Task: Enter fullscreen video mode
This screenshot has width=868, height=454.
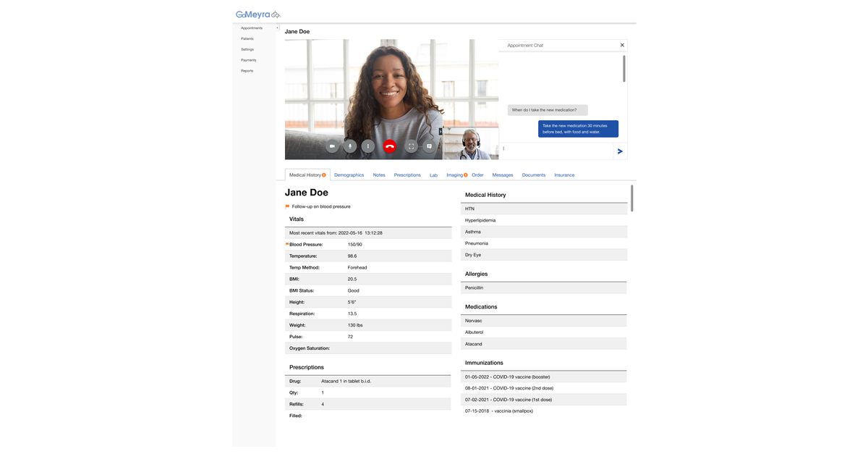Action: [x=411, y=146]
